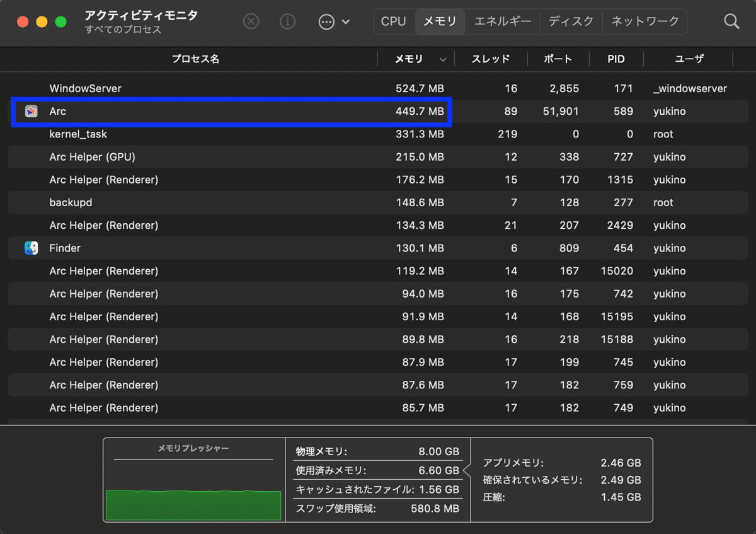
Task: Select Arc Helper (Renderer) with PID 15020
Action: [x=378, y=271]
